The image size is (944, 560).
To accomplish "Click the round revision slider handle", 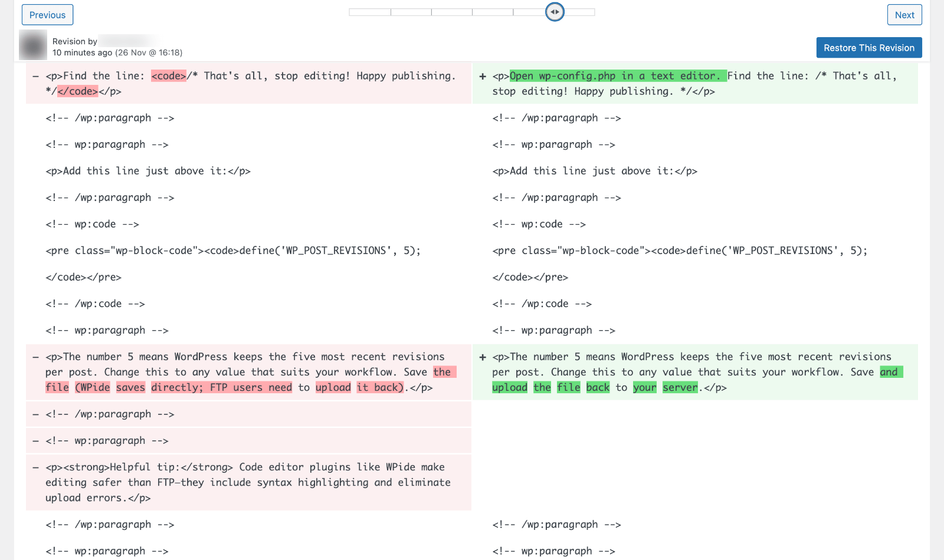I will [x=555, y=12].
